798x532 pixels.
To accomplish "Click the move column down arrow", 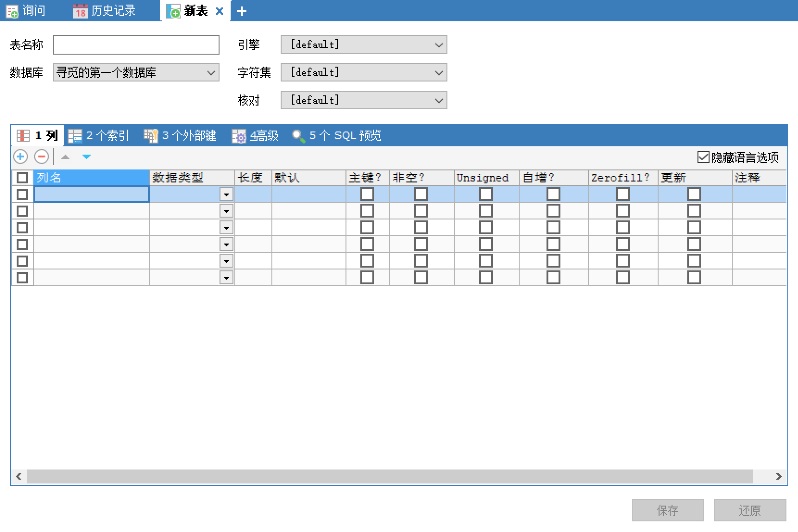I will [86, 157].
